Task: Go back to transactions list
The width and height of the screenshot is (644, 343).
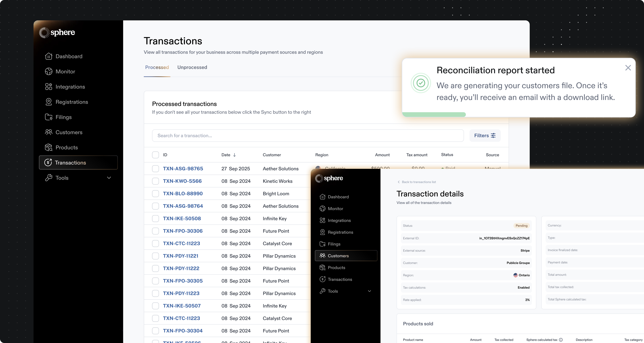Action: 417,182
